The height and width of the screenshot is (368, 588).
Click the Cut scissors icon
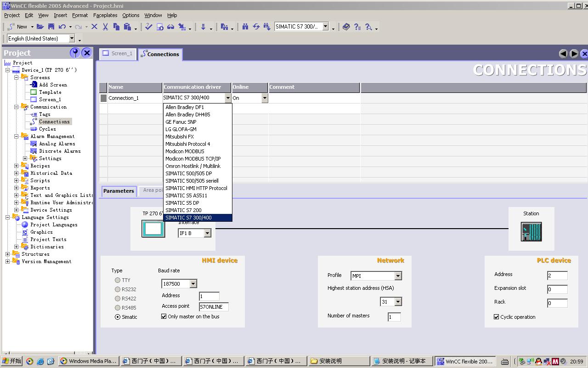(105, 27)
